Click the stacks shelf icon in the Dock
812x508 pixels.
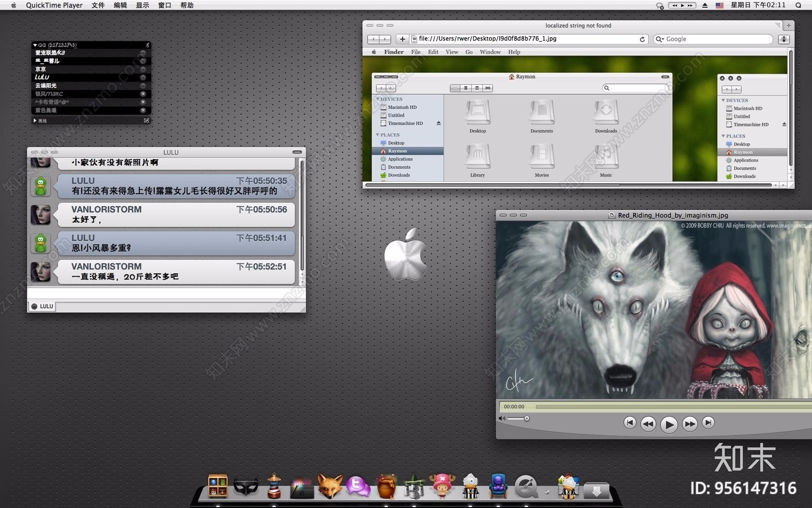218,486
